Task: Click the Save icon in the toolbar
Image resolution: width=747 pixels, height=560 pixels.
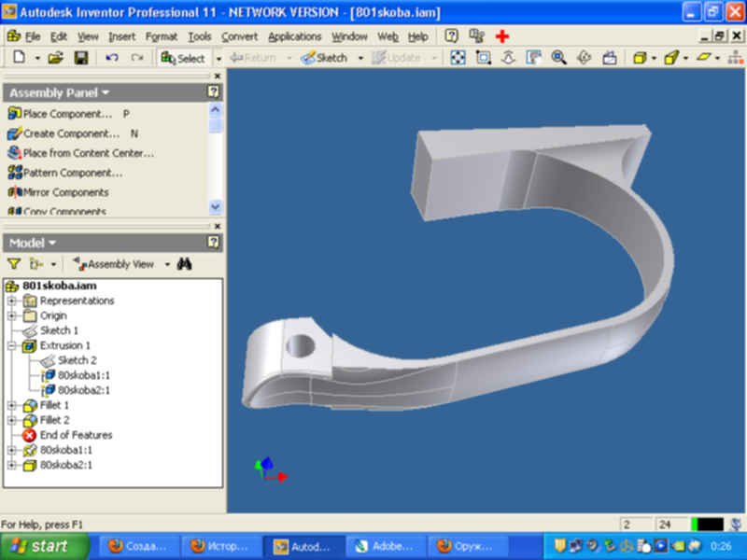Action: [x=80, y=58]
